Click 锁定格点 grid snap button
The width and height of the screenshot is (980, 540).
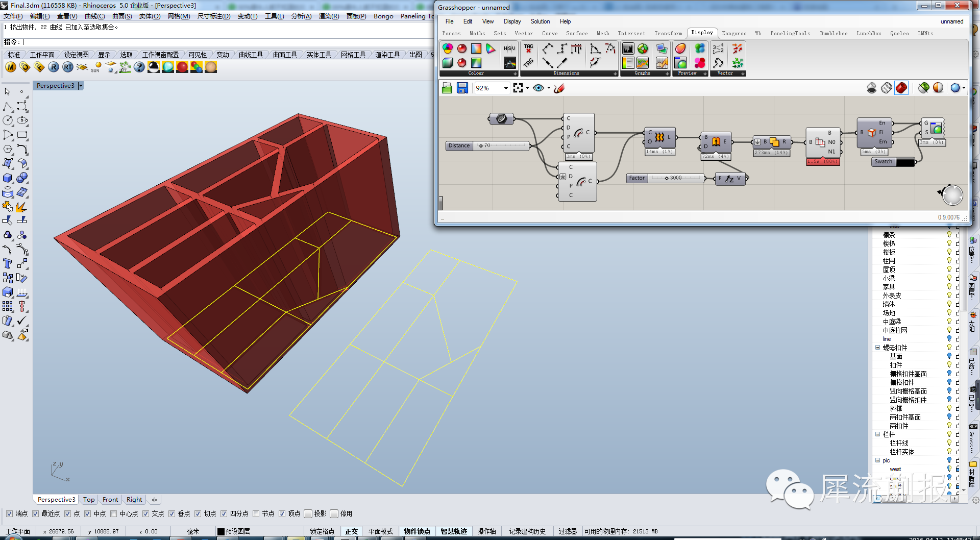click(x=323, y=531)
